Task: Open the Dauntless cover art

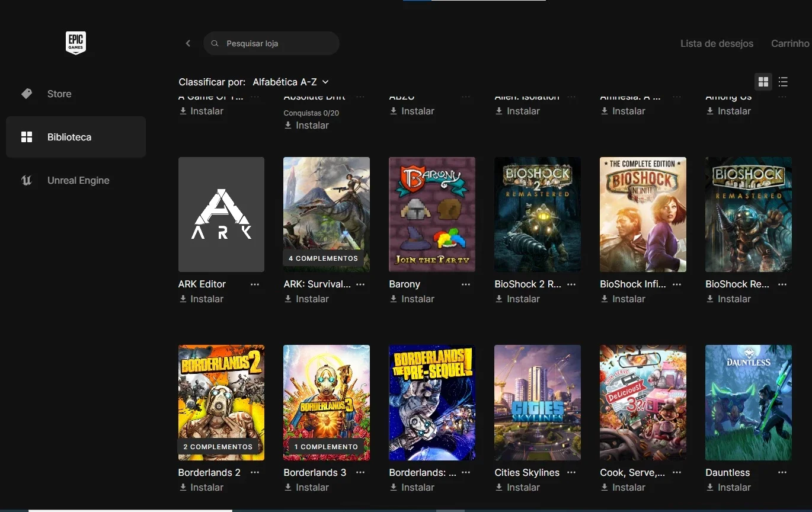Action: [x=749, y=402]
